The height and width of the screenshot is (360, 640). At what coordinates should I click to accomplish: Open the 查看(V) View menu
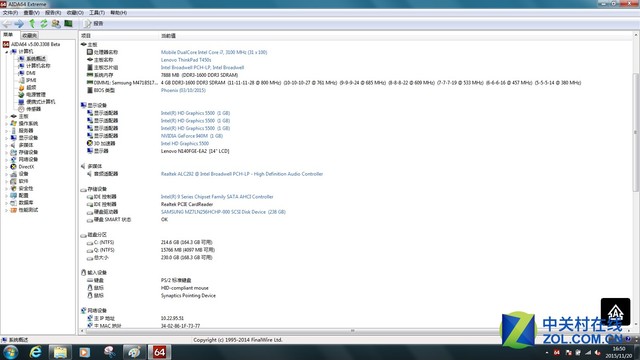tap(31, 13)
